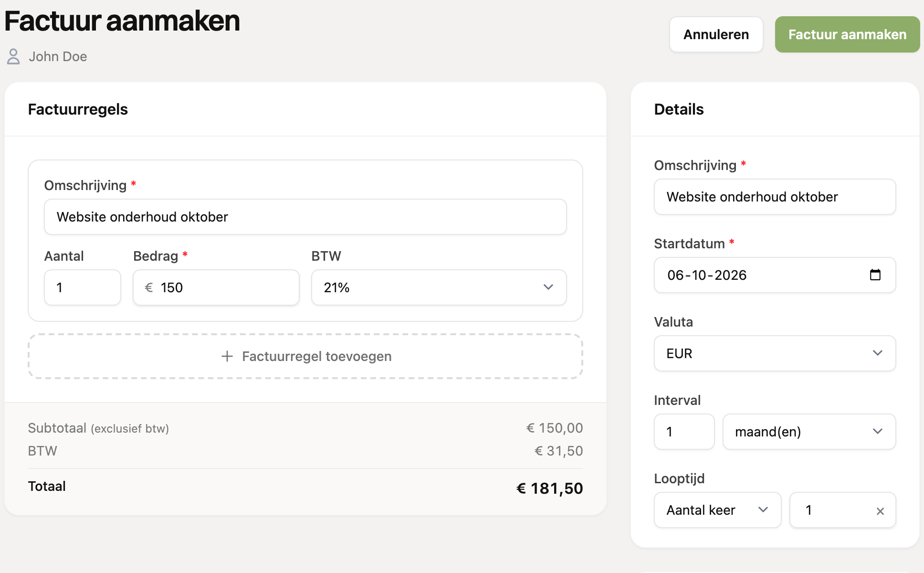
Task: Click the Startdatum date field 06-10-2026
Action: click(x=775, y=275)
